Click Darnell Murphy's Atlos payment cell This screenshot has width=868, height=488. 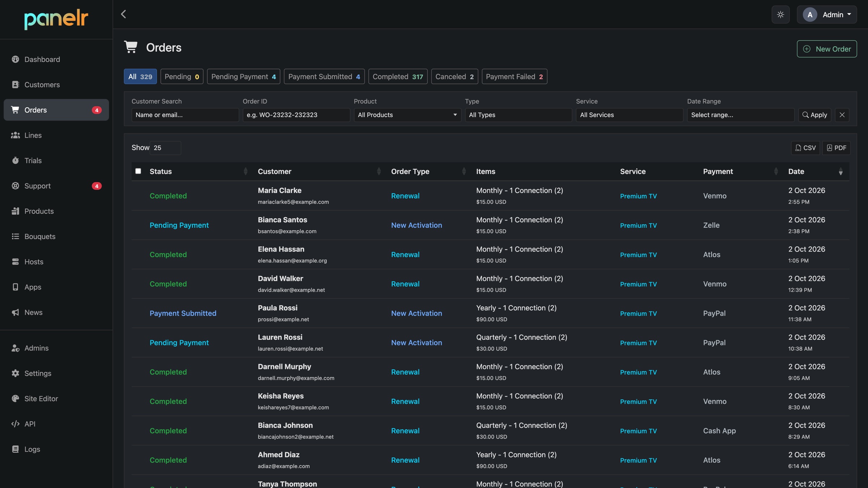click(x=711, y=372)
